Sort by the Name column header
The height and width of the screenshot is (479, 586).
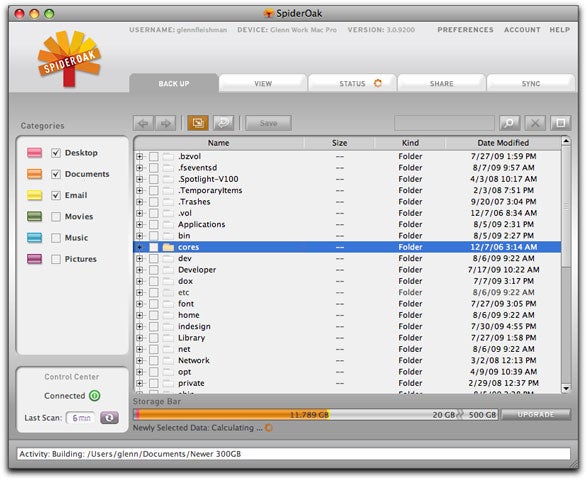(x=219, y=143)
